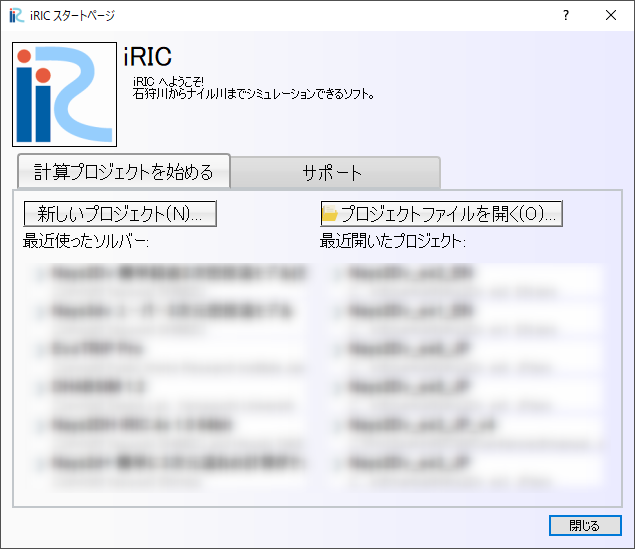Image resolution: width=635 pixels, height=549 pixels.
Task: Open プロジェクトファイルを開く(O)... button
Action: tap(441, 213)
